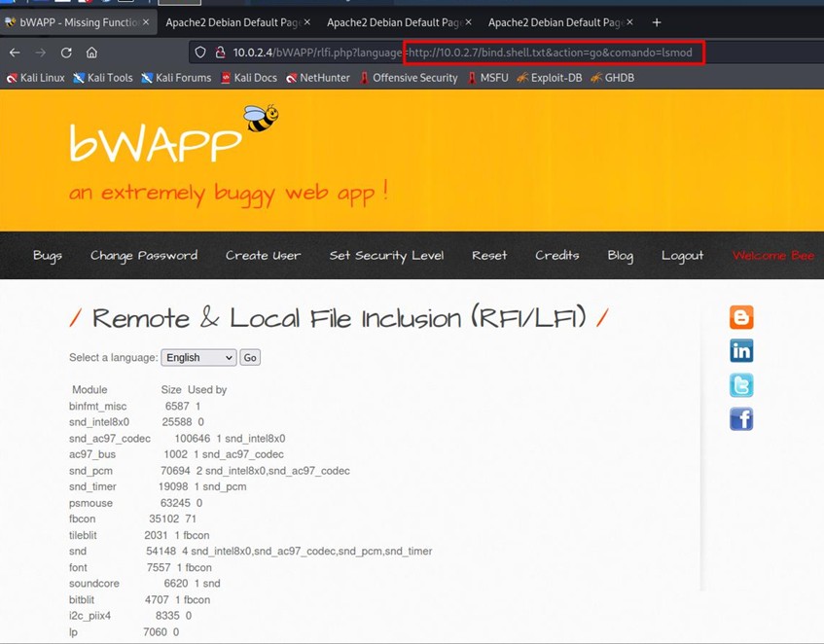Reload the current page
The width and height of the screenshot is (824, 644).
[x=66, y=53]
